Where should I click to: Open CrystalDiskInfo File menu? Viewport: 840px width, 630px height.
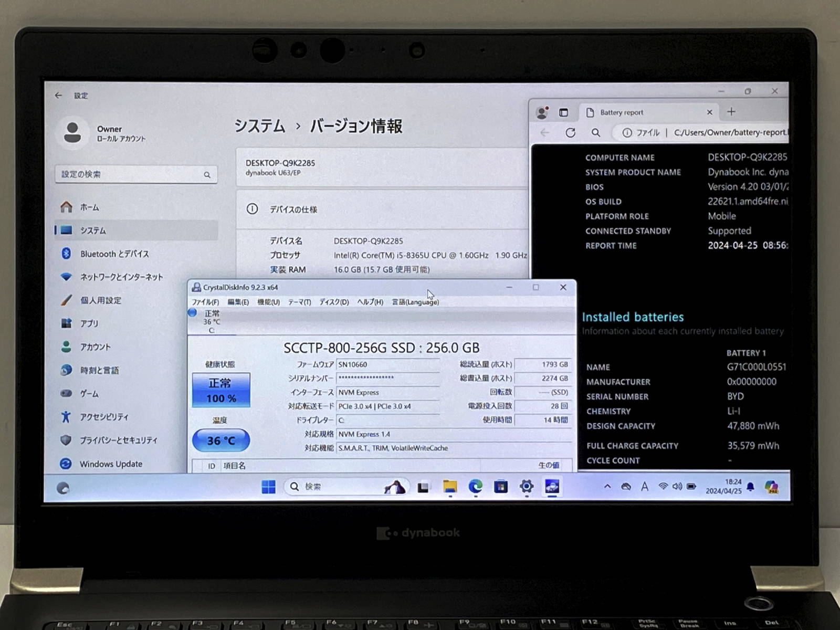pos(205,302)
